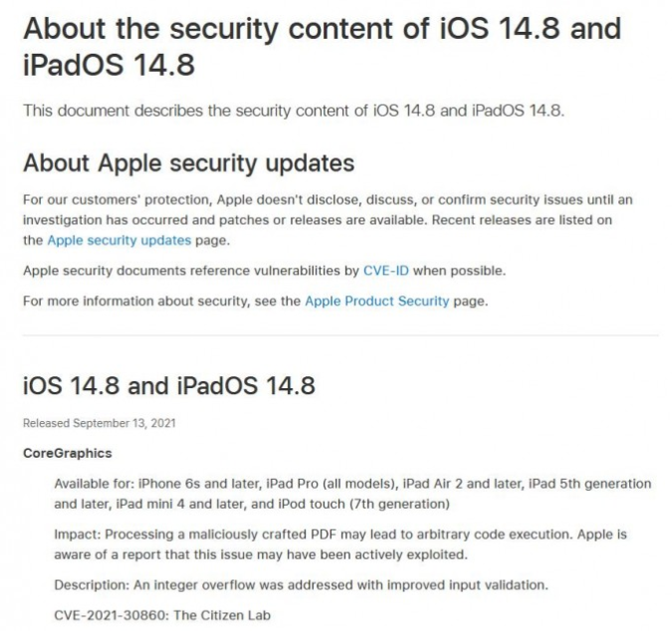Click the About Apple security updates heading
The image size is (672, 631).
click(x=188, y=163)
